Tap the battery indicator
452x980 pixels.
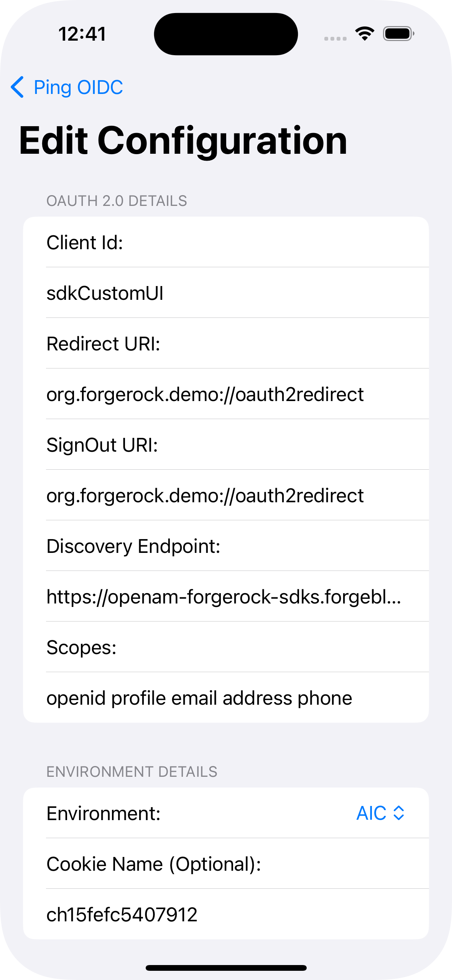[x=397, y=34]
